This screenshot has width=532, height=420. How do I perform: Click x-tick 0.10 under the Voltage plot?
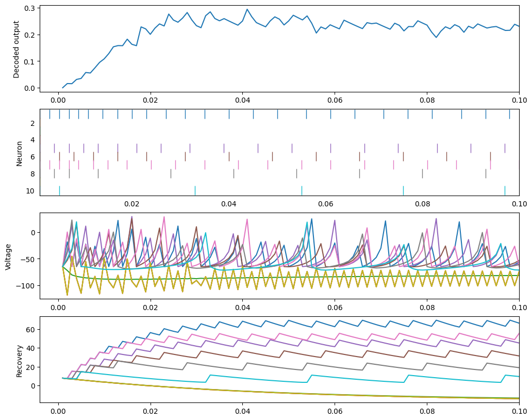pos(519,308)
